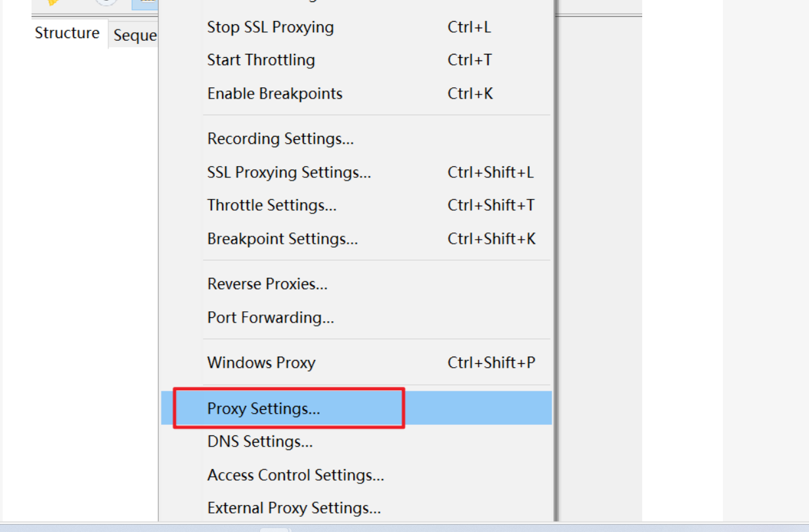Switch to the Sequence tab

point(134,35)
